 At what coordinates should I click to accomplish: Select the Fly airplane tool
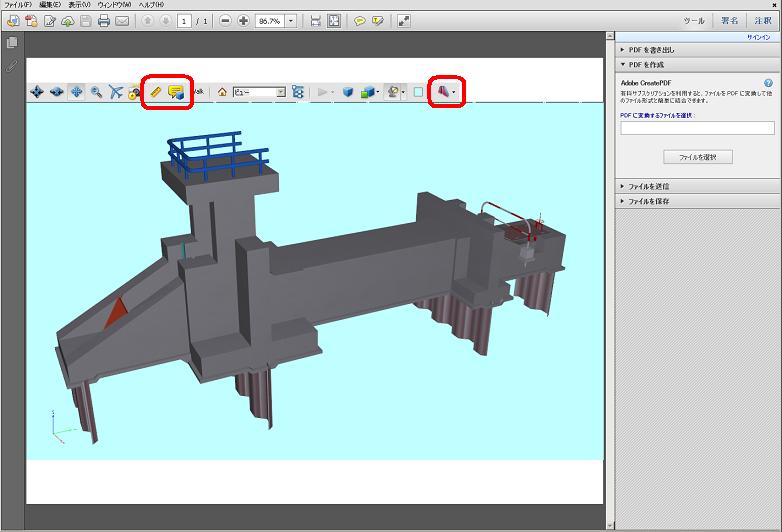pos(116,92)
